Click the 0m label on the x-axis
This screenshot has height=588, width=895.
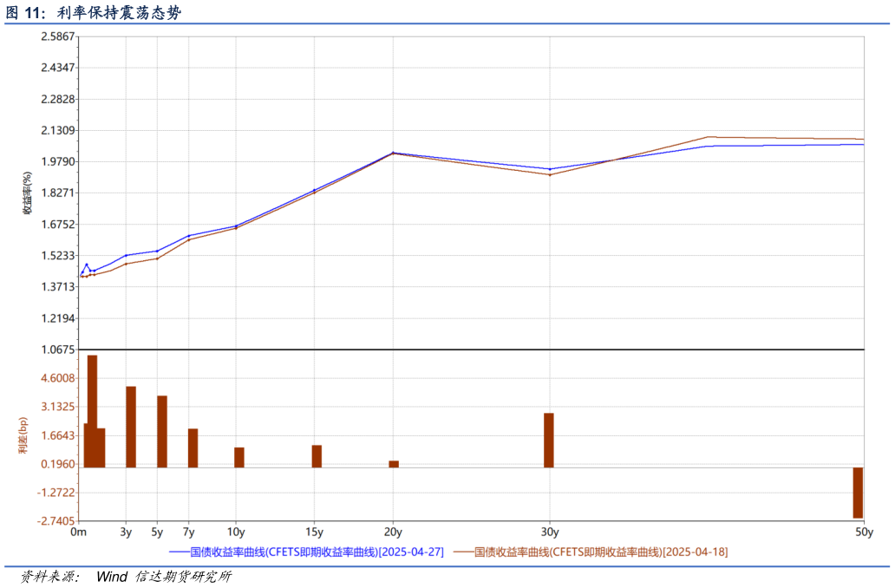click(x=78, y=532)
